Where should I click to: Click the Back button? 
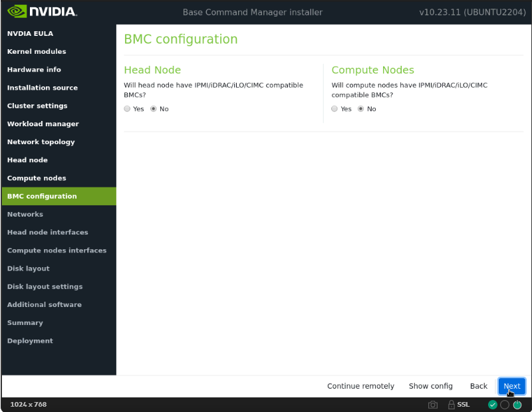coord(478,386)
